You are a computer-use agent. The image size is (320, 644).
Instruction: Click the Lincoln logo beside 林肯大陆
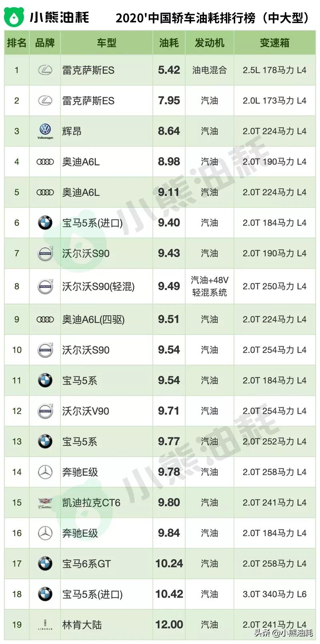45,625
